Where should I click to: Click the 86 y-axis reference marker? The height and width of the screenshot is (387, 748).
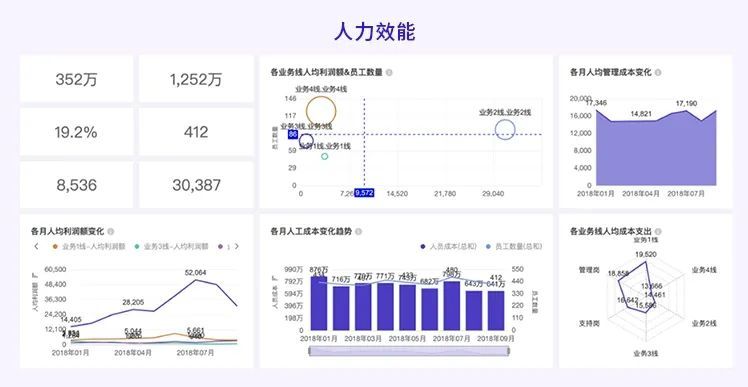click(293, 135)
